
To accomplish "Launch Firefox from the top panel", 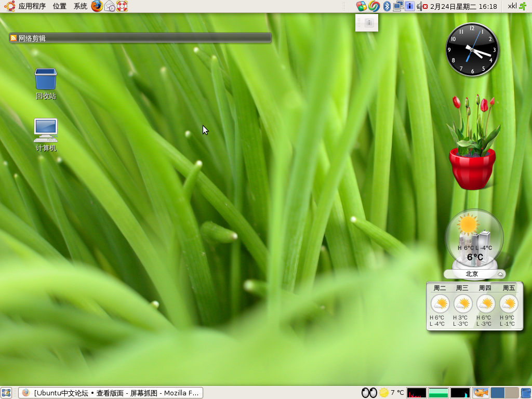I will (x=97, y=6).
